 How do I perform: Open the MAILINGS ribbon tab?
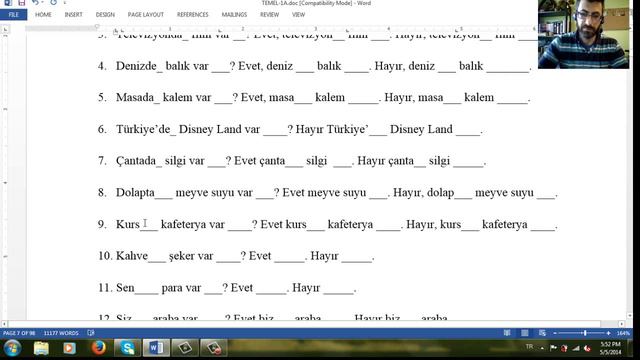(234, 15)
